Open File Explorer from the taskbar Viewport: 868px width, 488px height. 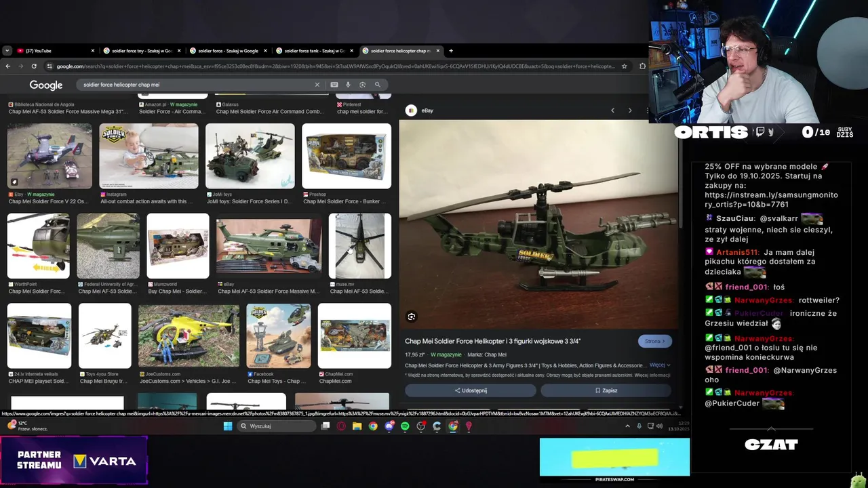point(357,426)
